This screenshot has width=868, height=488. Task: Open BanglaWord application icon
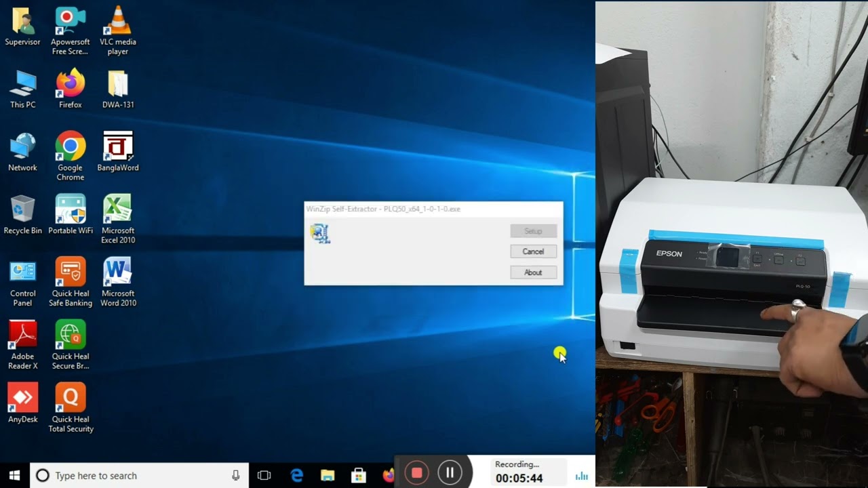(118, 152)
